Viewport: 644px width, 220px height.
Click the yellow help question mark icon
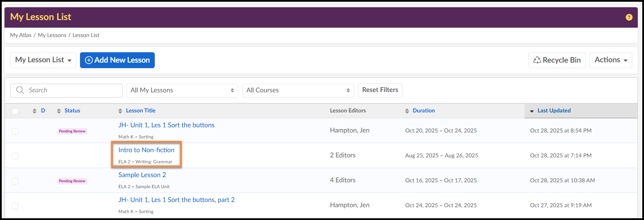[629, 17]
